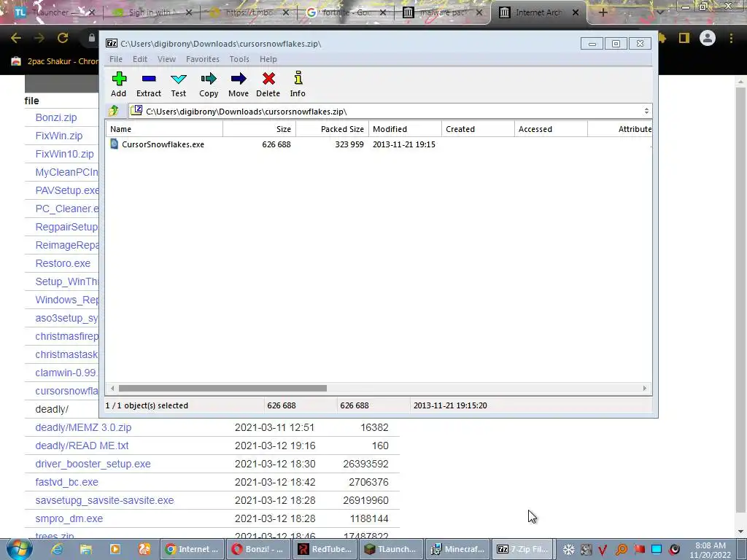Open the Favorites menu
The image size is (747, 560).
click(x=203, y=59)
